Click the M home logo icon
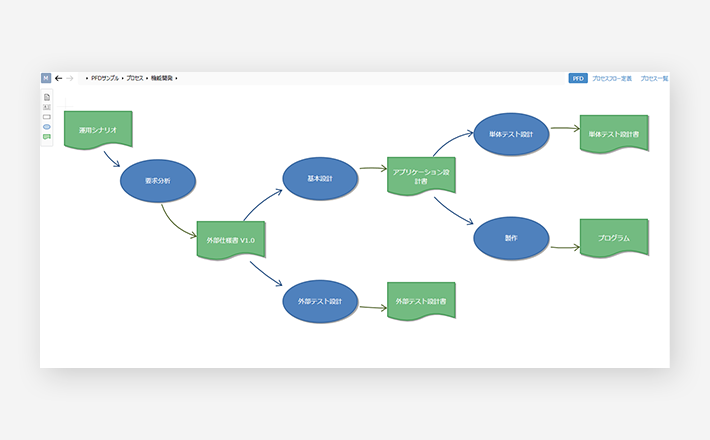This screenshot has width=710, height=440. (x=46, y=78)
